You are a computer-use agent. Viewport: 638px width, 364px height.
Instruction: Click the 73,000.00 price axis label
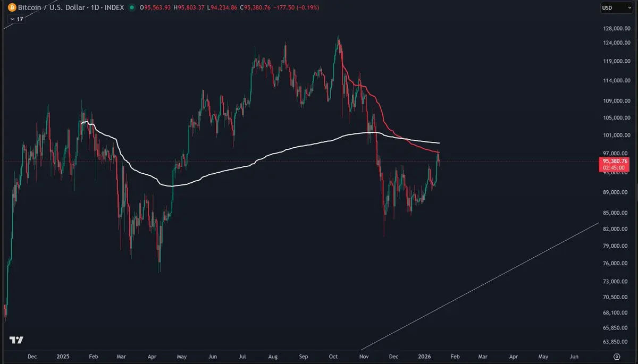point(616,282)
